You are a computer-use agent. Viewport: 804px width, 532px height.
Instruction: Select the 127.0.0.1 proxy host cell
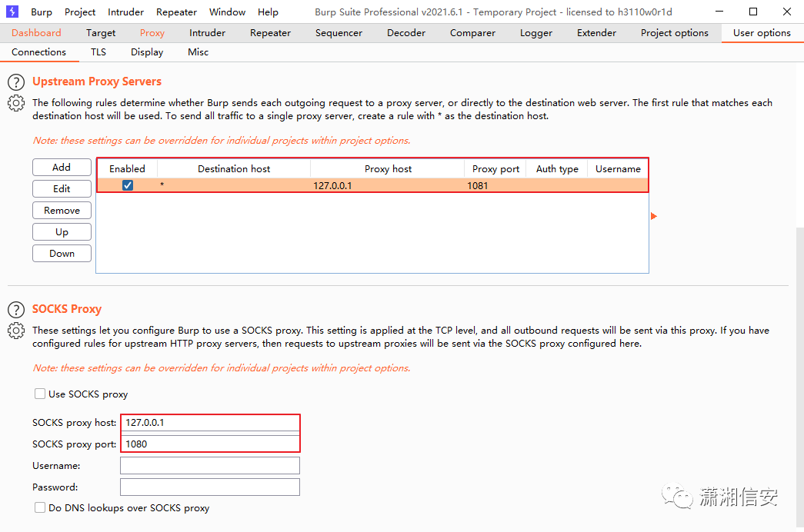[388, 185]
